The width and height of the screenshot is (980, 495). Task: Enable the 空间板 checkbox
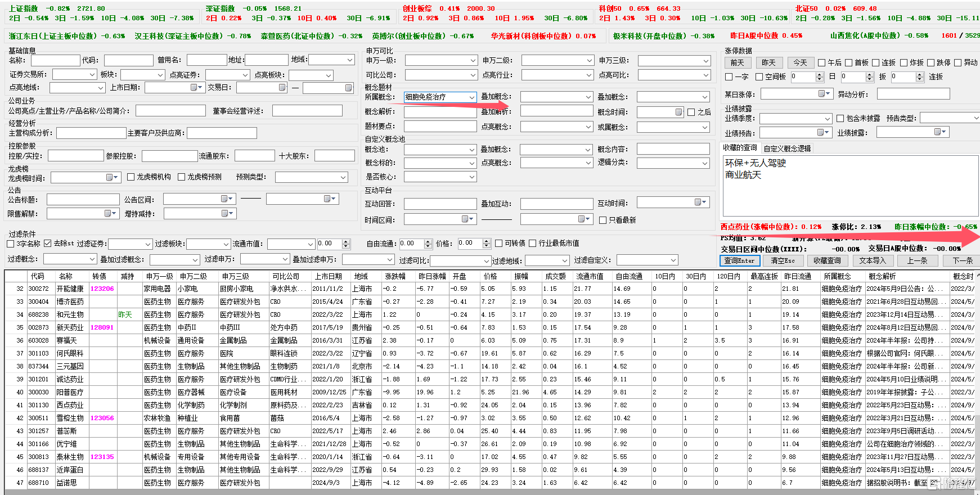click(759, 76)
